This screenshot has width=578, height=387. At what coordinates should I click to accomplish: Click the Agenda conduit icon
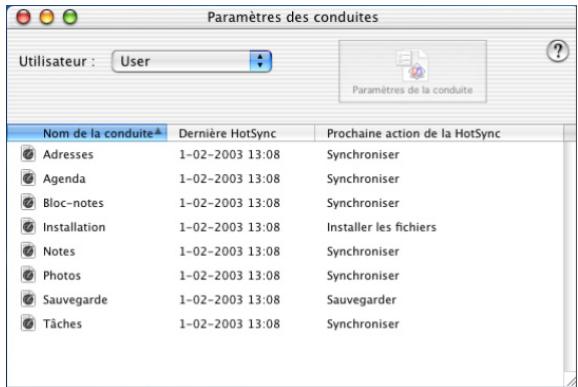tap(28, 178)
